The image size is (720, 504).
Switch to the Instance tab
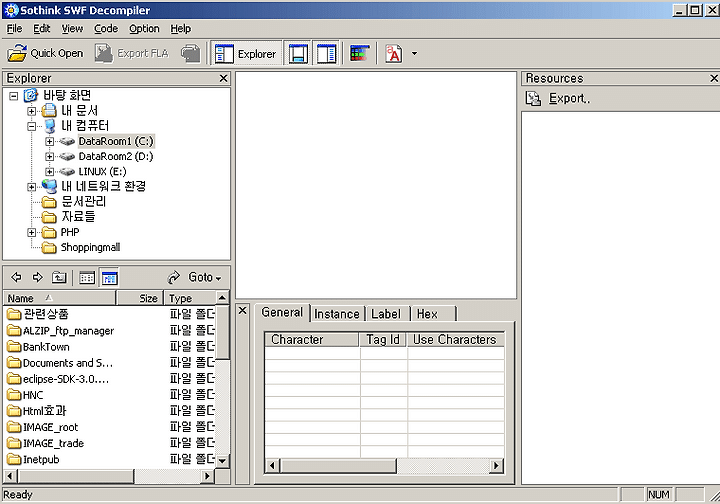pos(337,314)
